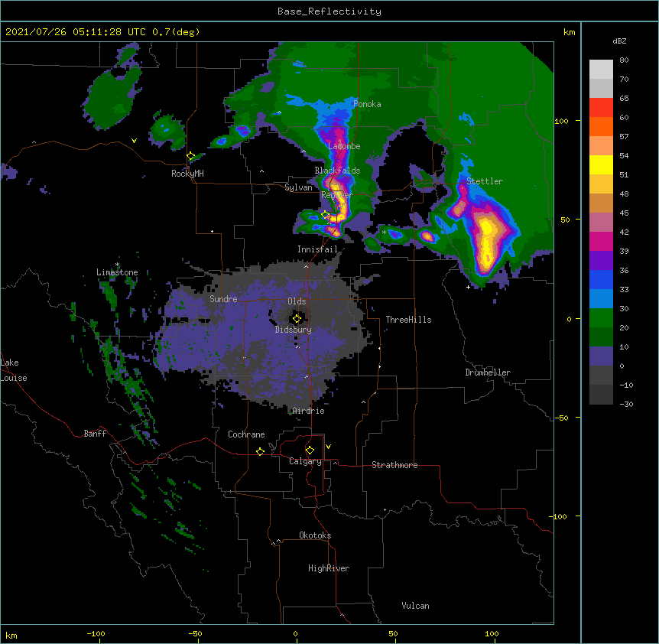Click the yellow V marker northwest of RockyMH
This screenshot has width=659, height=644.
coord(134,141)
